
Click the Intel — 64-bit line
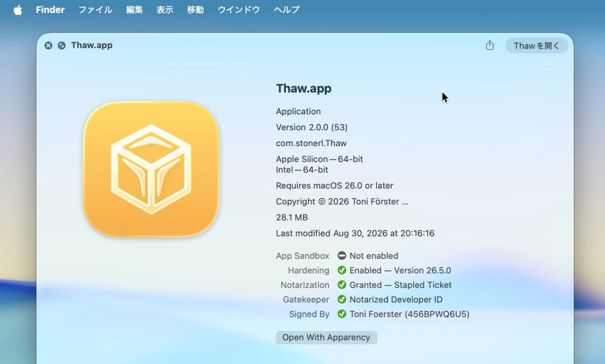[x=302, y=170]
